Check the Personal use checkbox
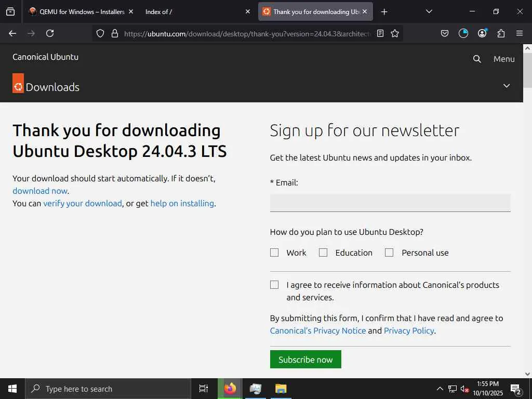 [x=389, y=252]
